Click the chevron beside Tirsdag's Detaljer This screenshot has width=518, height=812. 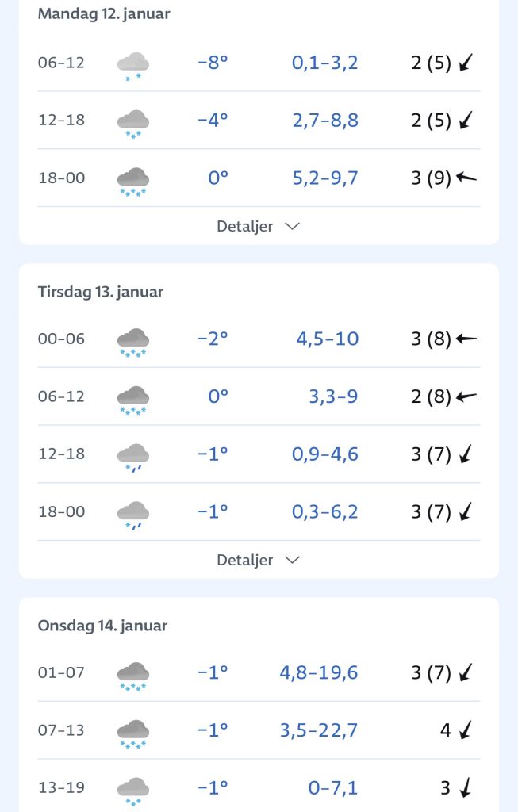coord(292,561)
